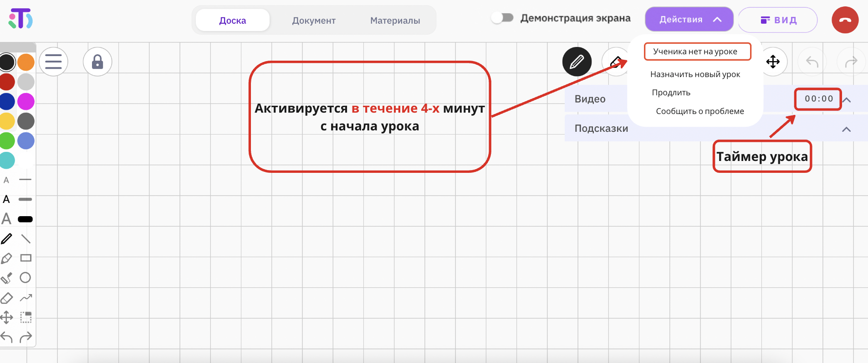Pick the magenta color swatch
Viewport: 868px width, 363px height.
[x=26, y=101]
